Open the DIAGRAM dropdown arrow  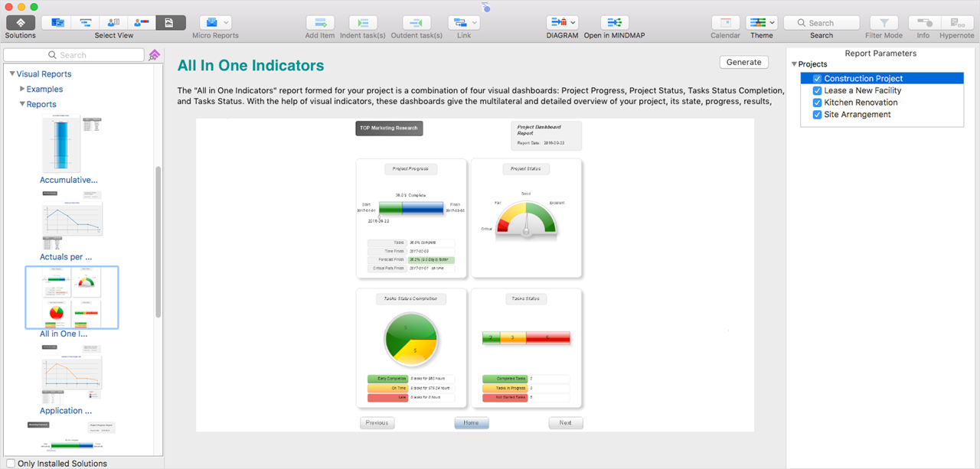(x=573, y=23)
